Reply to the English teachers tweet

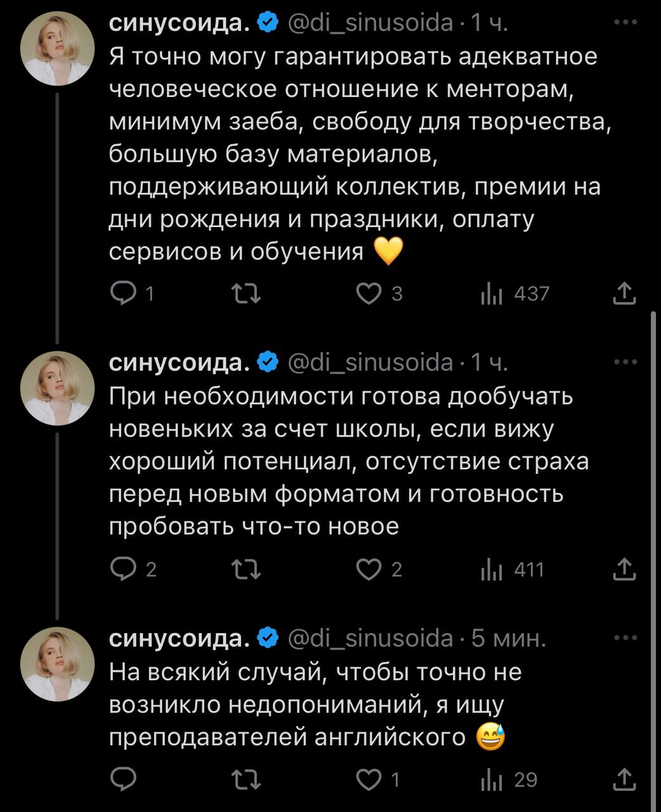(x=121, y=780)
